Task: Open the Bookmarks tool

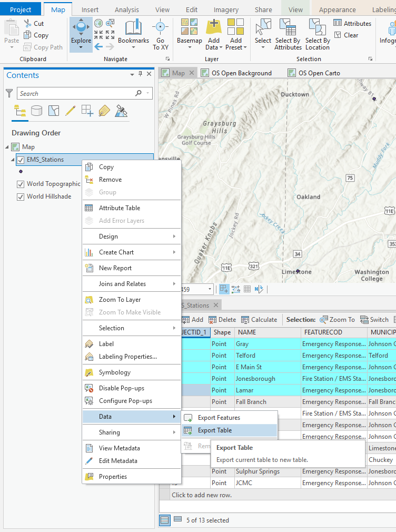Action: [x=133, y=29]
